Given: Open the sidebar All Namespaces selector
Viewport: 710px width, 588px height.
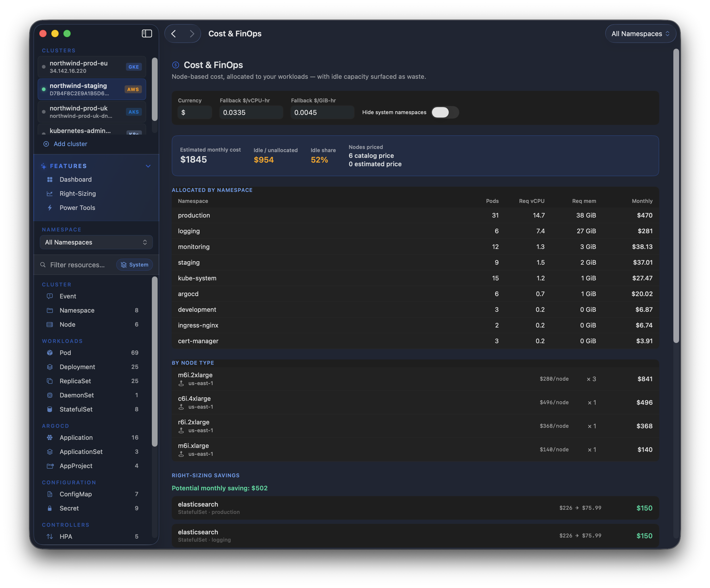Looking at the screenshot, I should point(96,242).
